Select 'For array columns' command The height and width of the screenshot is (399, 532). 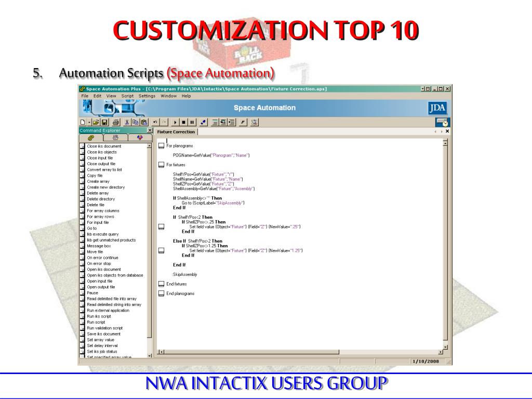click(103, 211)
